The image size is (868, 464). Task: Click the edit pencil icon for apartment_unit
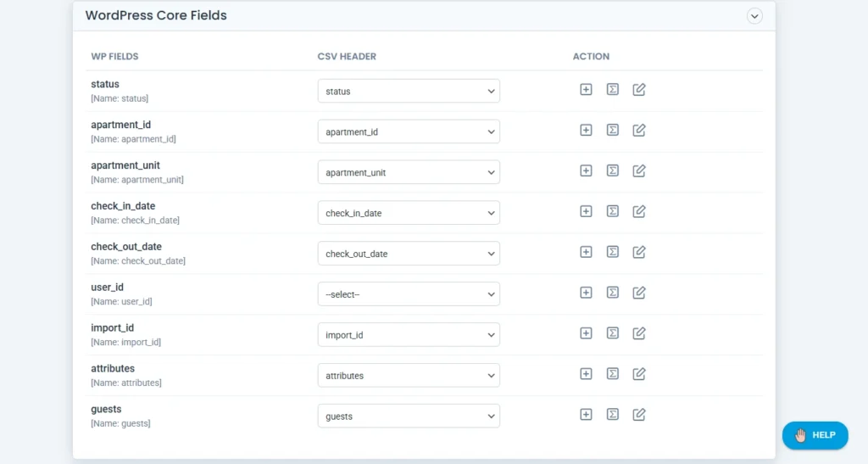coord(639,171)
